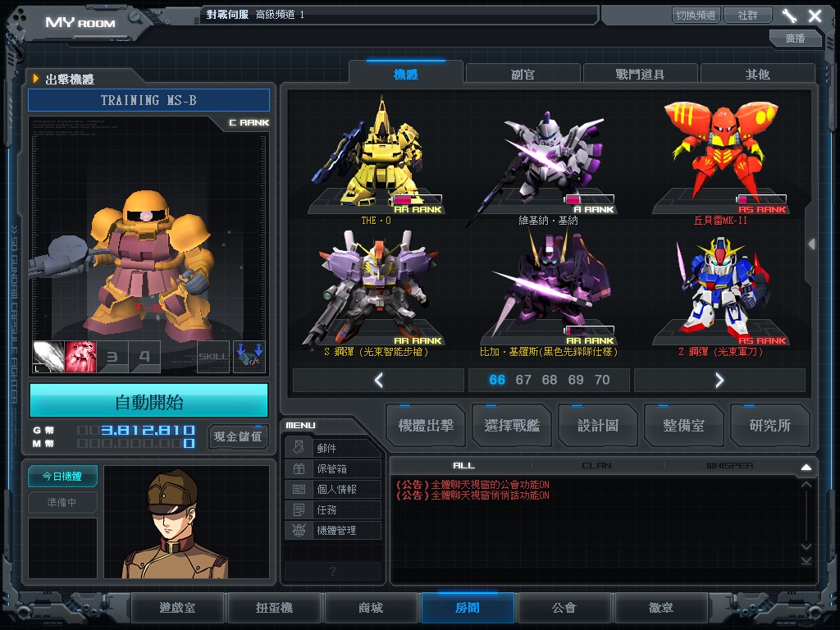Switch to the 副官 tab
Viewport: 840px width, 630px height.
(x=523, y=74)
